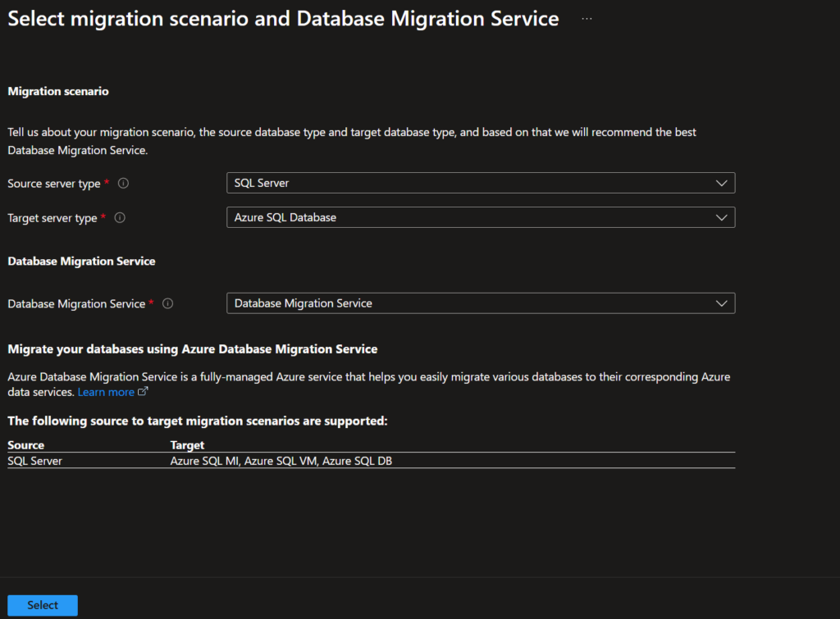
Task: Click the Target column header
Action: pos(187,445)
